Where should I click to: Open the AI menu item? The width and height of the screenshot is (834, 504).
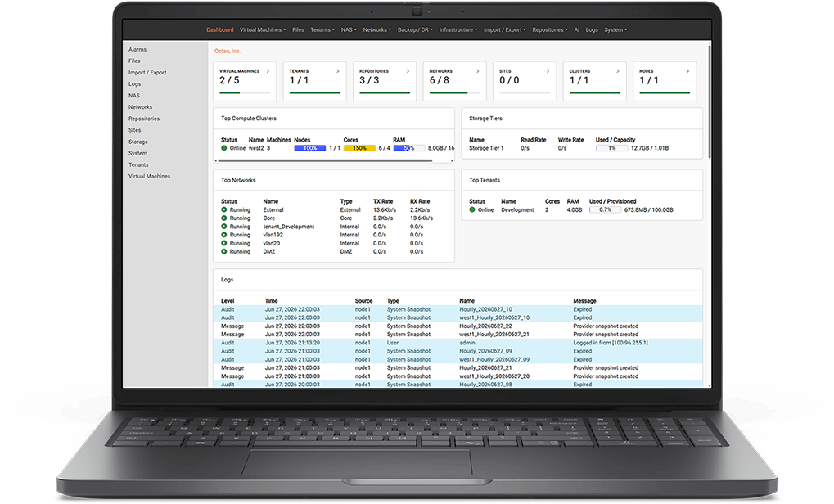click(x=576, y=29)
